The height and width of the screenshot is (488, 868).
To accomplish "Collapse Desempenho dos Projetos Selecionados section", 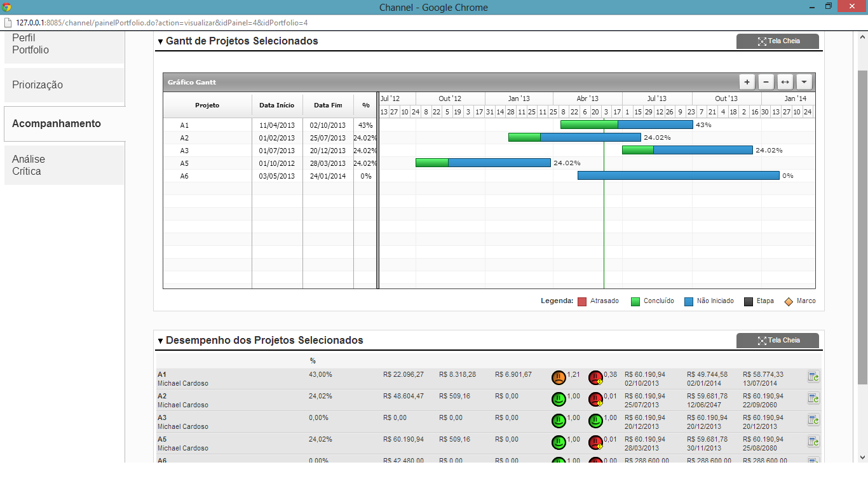I will (x=160, y=341).
